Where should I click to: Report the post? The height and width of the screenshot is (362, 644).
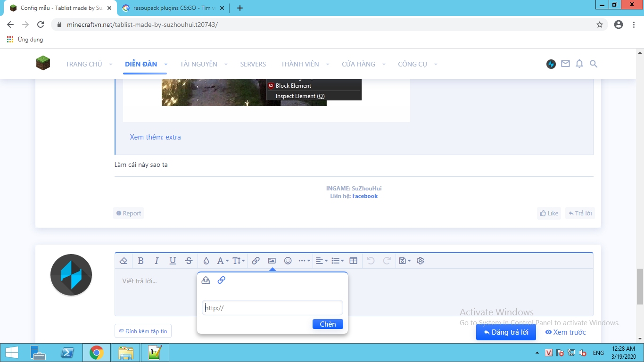(x=129, y=213)
